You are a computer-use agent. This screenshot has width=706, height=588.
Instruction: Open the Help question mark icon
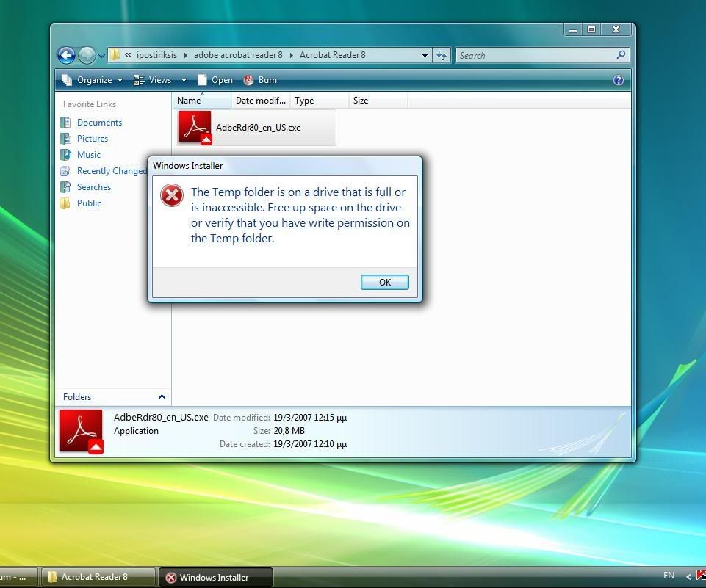(618, 80)
